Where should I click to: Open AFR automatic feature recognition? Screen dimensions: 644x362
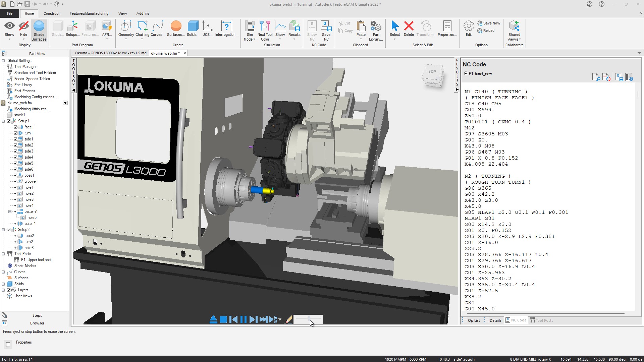[107, 30]
